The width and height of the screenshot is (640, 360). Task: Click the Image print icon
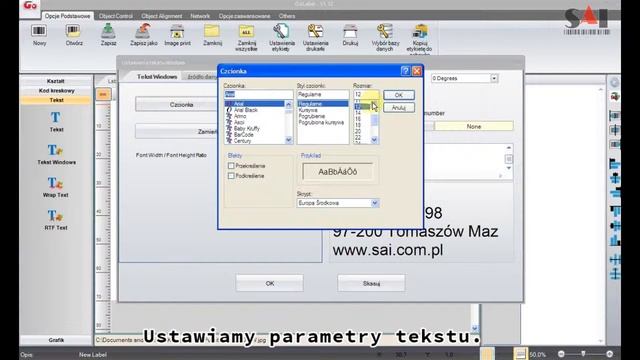pos(178,31)
